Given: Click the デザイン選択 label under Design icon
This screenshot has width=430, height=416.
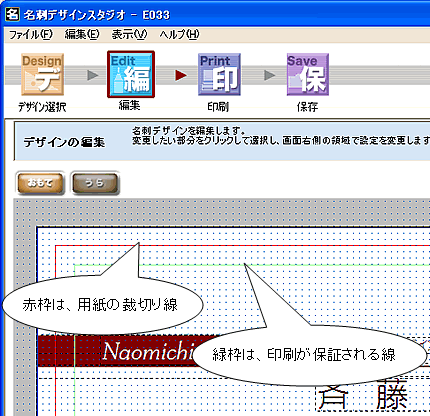Looking at the screenshot, I should [x=42, y=107].
